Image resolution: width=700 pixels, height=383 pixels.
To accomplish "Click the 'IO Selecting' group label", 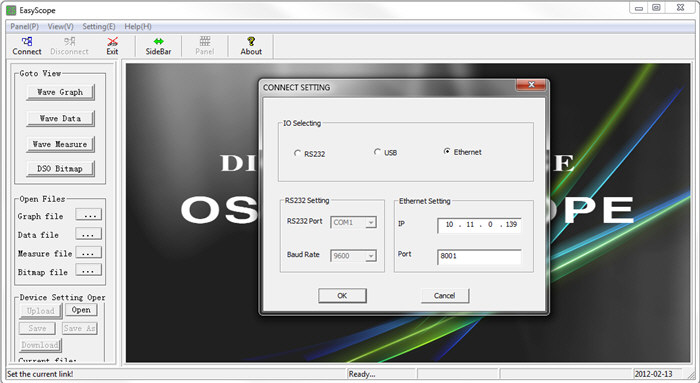I will (x=302, y=123).
